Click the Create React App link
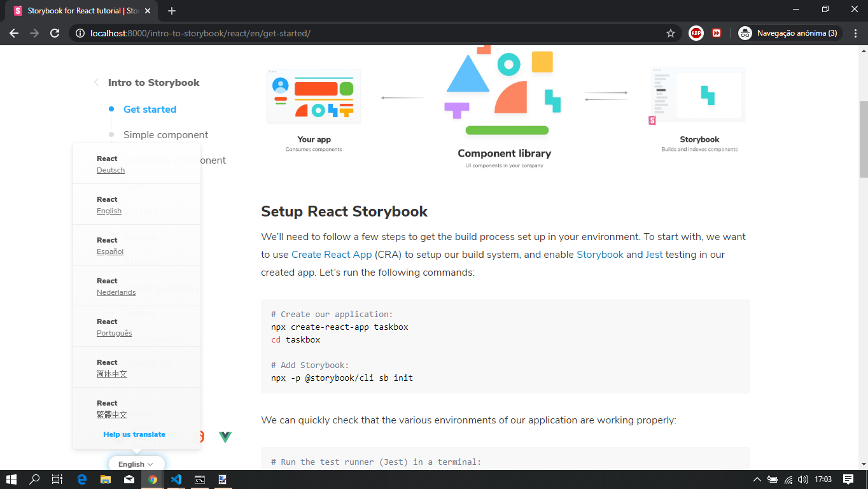 [x=332, y=254]
